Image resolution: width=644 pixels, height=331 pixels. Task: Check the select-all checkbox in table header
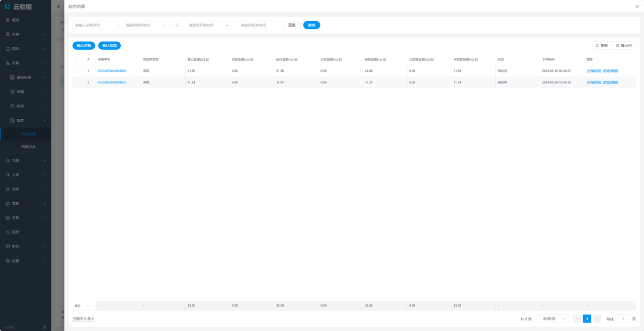[x=76, y=59]
